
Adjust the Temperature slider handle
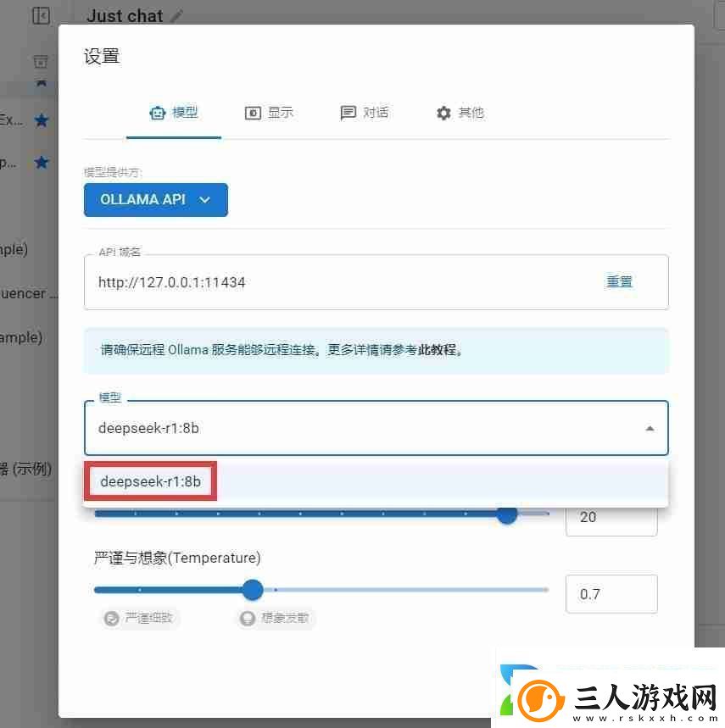coord(253,590)
